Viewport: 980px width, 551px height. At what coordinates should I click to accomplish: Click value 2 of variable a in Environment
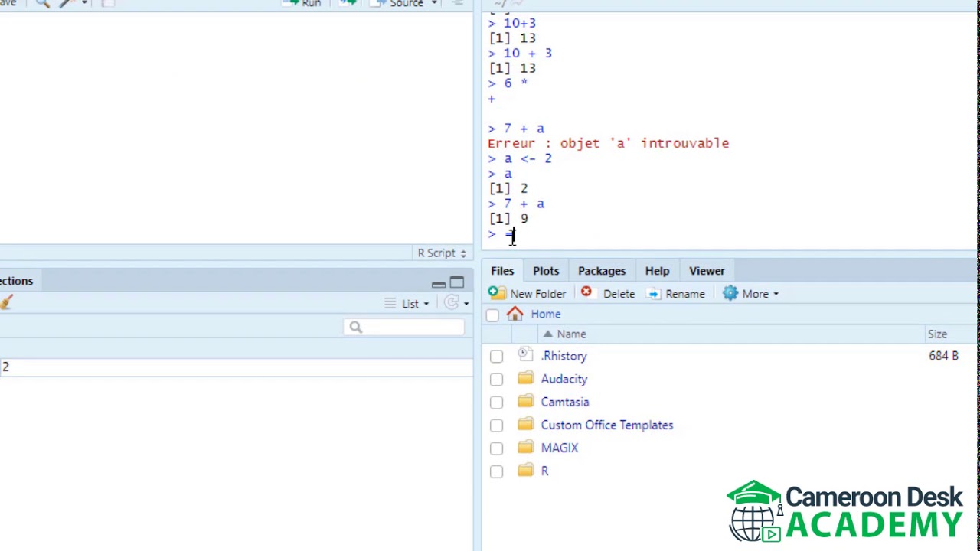(5, 367)
